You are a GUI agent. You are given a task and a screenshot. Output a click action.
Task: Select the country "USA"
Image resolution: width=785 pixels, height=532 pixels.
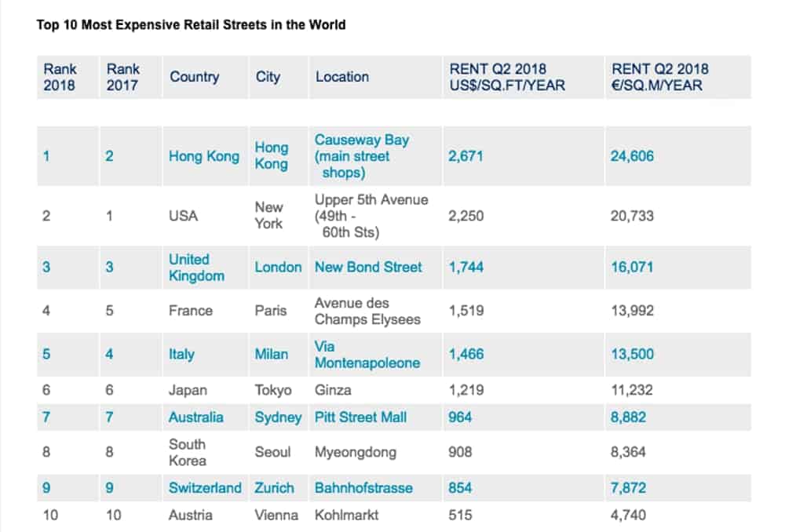[x=183, y=217]
